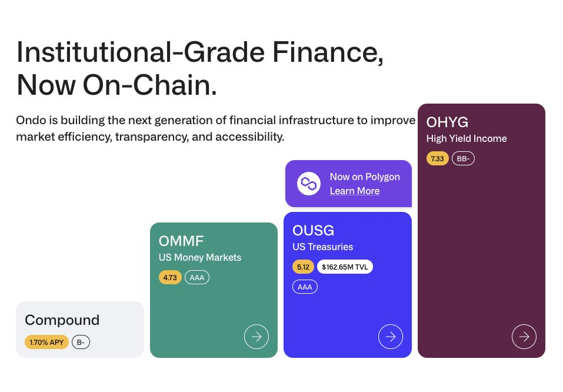Image resolution: width=563 pixels, height=392 pixels.
Task: Click the OUSG card title
Action: tap(314, 230)
